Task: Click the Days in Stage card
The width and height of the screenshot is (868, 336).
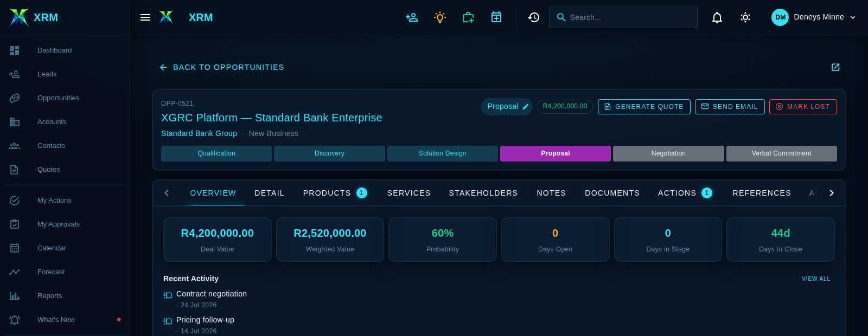Action: [668, 240]
